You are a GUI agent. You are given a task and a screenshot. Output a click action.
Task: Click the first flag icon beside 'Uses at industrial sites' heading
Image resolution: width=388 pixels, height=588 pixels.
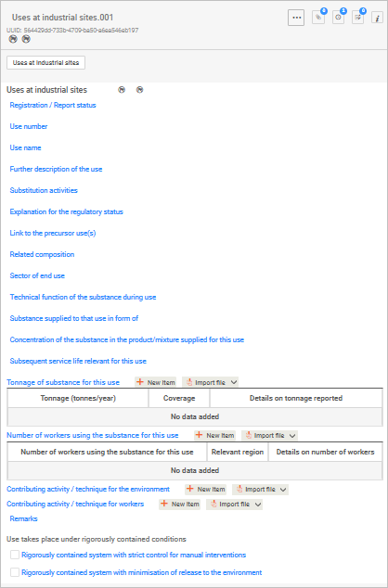[x=122, y=90]
